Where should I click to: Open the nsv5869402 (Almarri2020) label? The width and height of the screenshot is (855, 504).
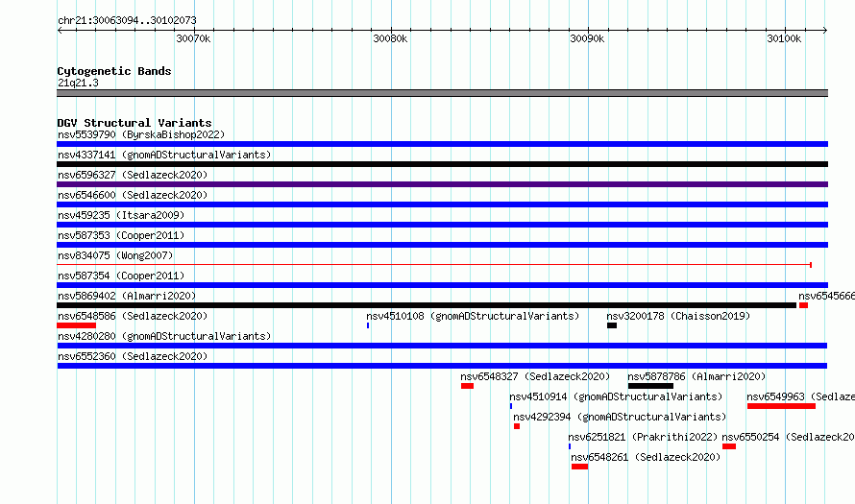tap(127, 296)
